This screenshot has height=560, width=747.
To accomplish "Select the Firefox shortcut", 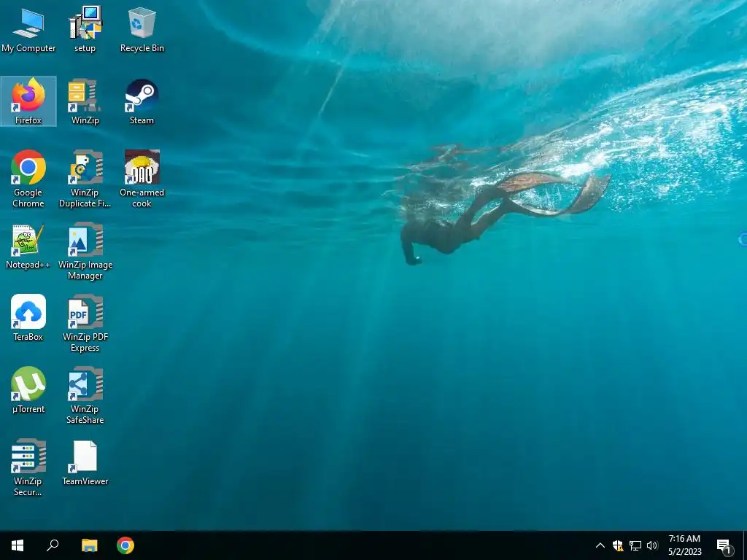I will [x=28, y=101].
